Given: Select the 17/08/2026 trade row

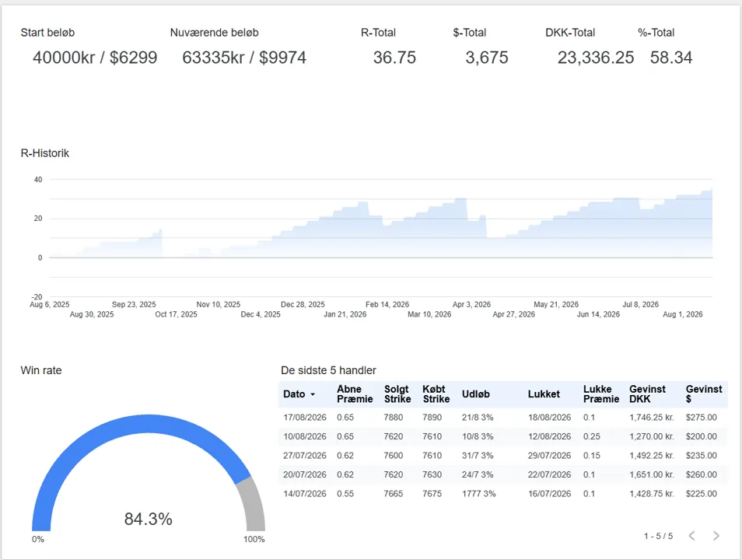Looking at the screenshot, I should pyautogui.click(x=503, y=418).
